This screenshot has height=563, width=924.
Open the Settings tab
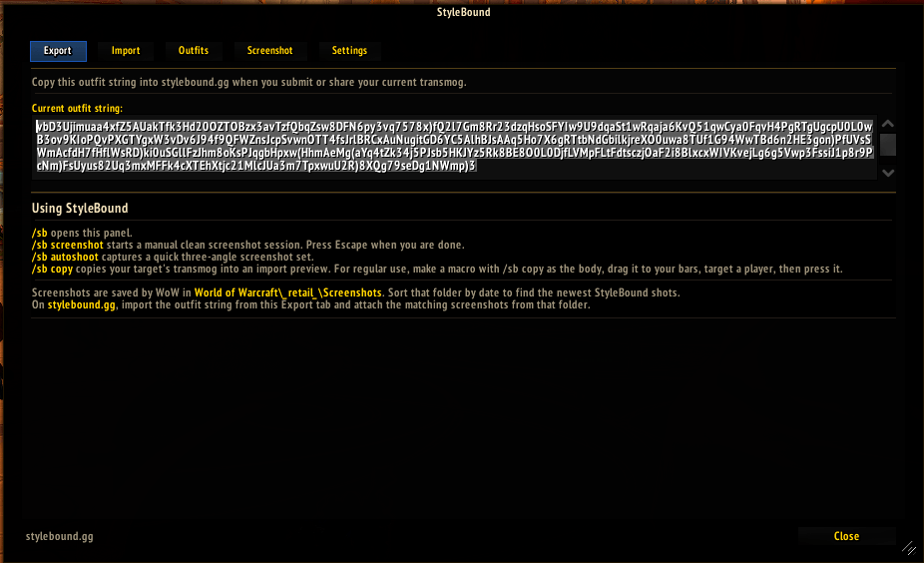(x=349, y=51)
